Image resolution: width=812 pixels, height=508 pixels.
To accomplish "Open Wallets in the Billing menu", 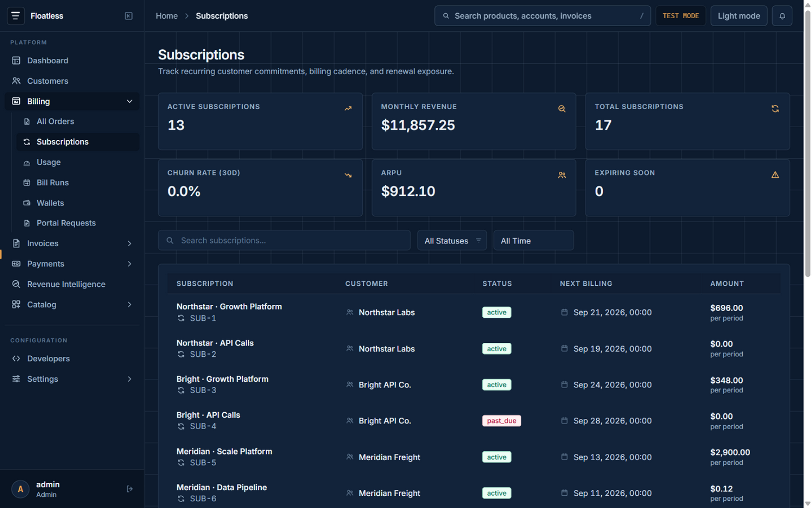I will click(x=78, y=203).
